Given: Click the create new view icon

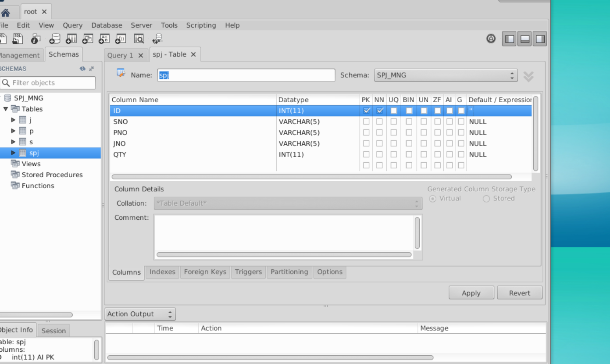Looking at the screenshot, I should coord(88,39).
